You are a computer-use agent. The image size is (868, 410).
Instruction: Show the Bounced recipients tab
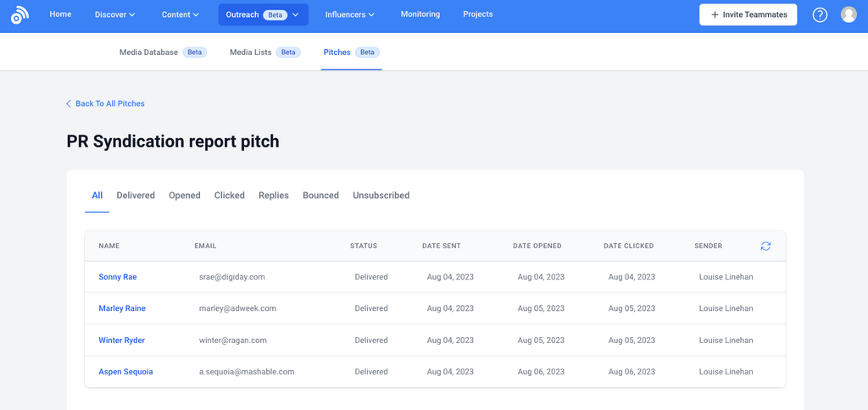point(320,196)
